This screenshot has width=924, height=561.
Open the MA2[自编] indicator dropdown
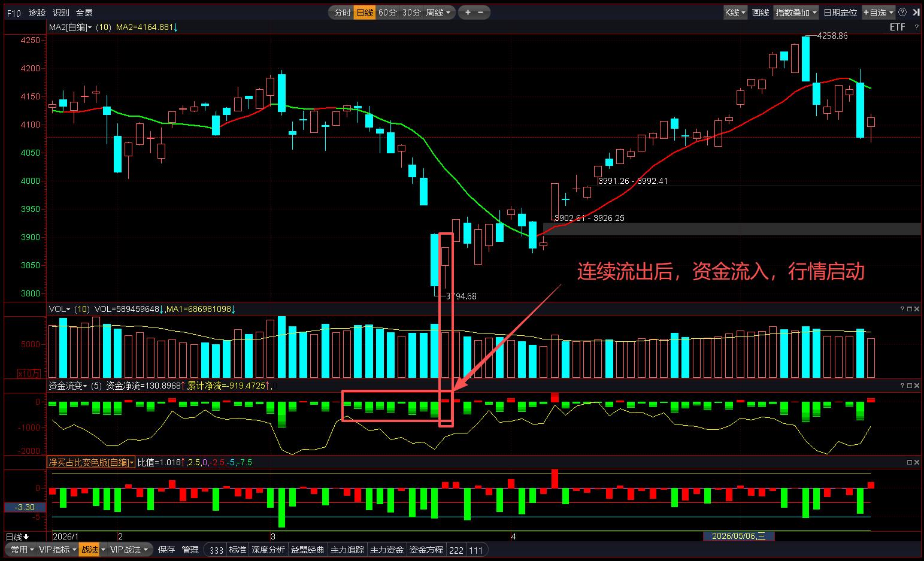coord(70,27)
